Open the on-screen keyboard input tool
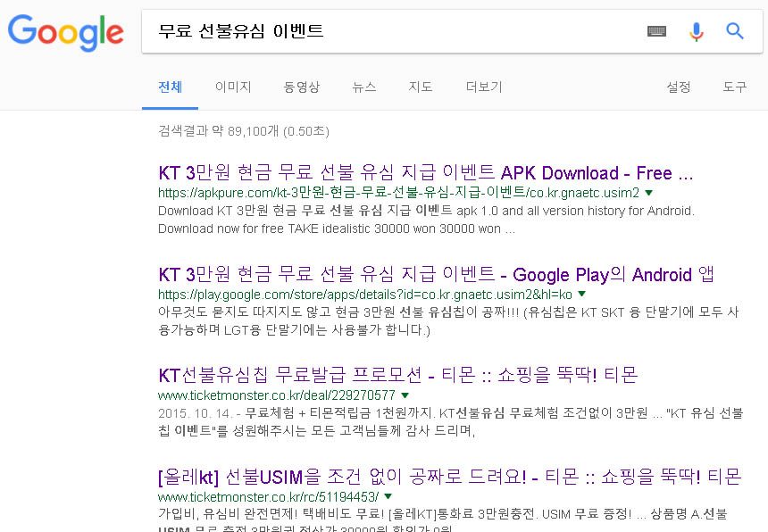The width and height of the screenshot is (768, 532). coord(656,31)
